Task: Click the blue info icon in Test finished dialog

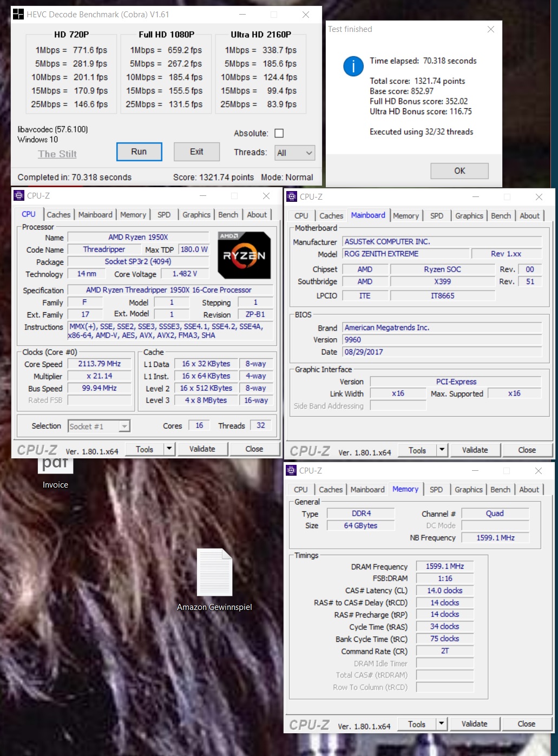Action: [x=353, y=66]
